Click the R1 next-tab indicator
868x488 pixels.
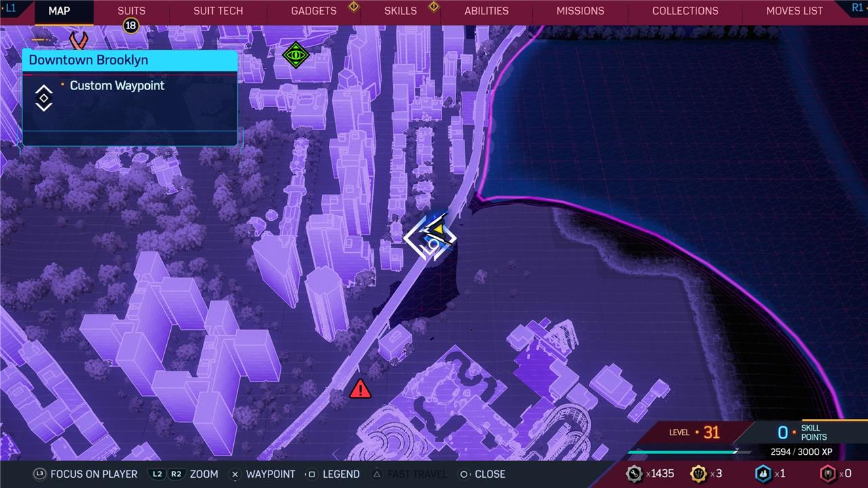click(857, 7)
